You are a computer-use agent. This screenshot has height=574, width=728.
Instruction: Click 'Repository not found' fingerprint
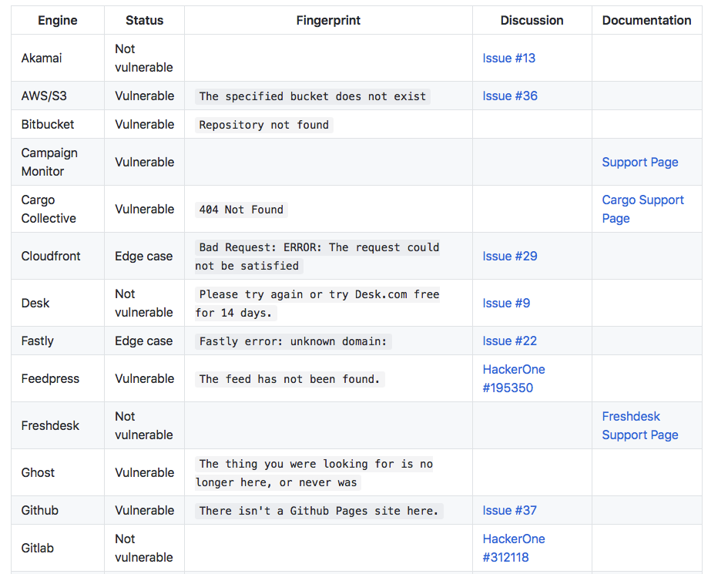[263, 125]
